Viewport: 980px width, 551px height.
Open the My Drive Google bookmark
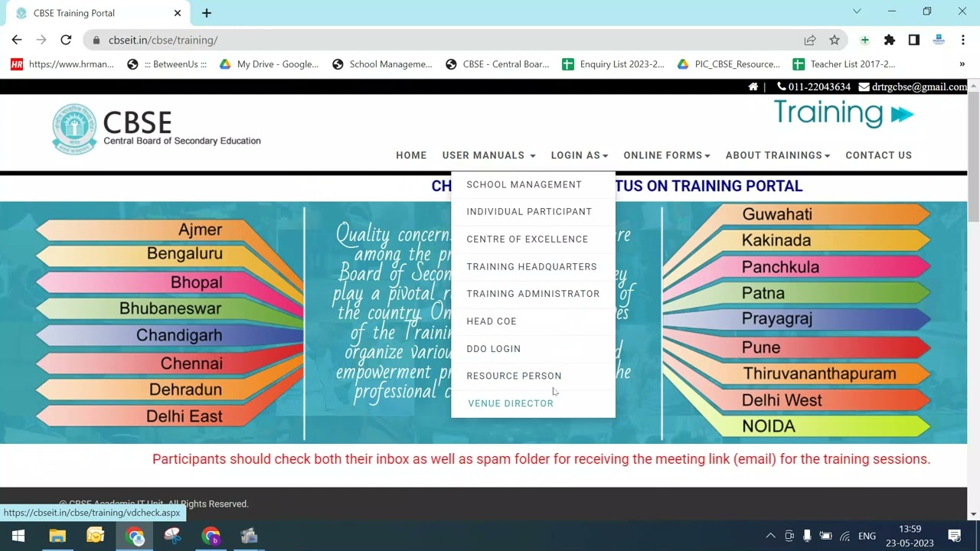[x=269, y=64]
